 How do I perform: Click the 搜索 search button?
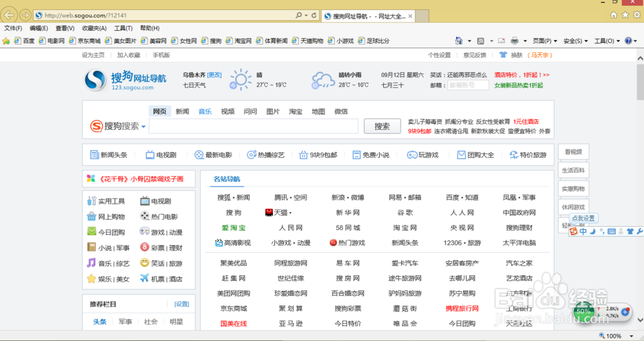click(382, 126)
